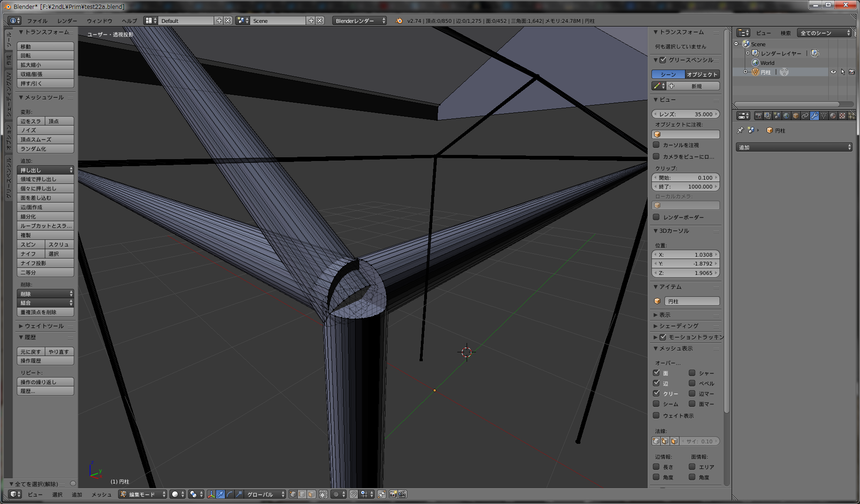
Task: Open the Object constraints chain icon
Action: coord(805,116)
